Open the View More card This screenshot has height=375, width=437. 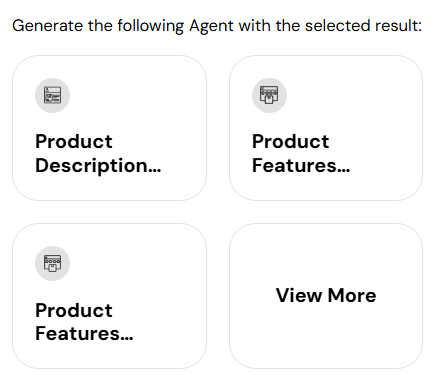[x=326, y=296]
